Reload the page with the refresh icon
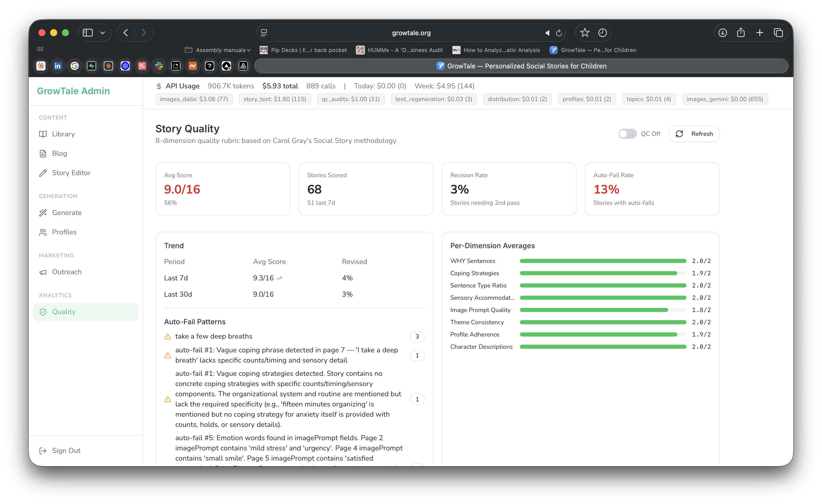 pyautogui.click(x=559, y=33)
